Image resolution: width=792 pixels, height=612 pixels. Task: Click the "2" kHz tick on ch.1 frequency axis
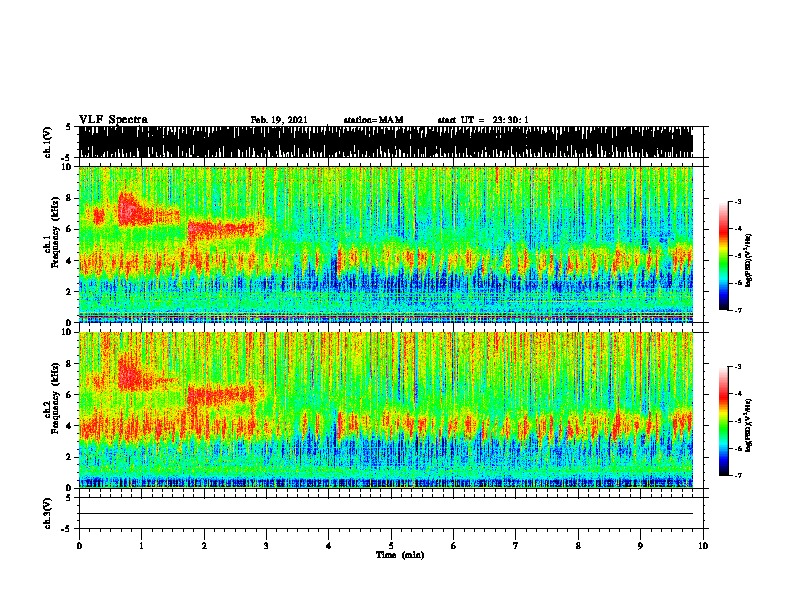coord(70,292)
